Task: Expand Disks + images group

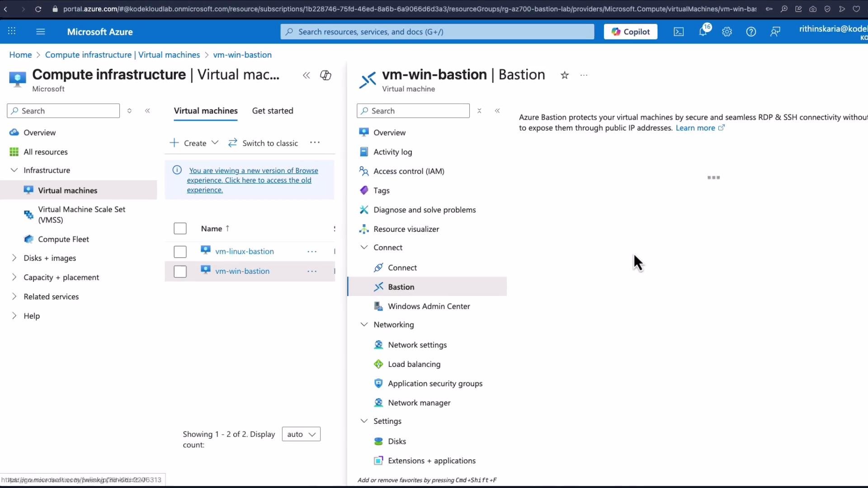Action: pyautogui.click(x=14, y=258)
